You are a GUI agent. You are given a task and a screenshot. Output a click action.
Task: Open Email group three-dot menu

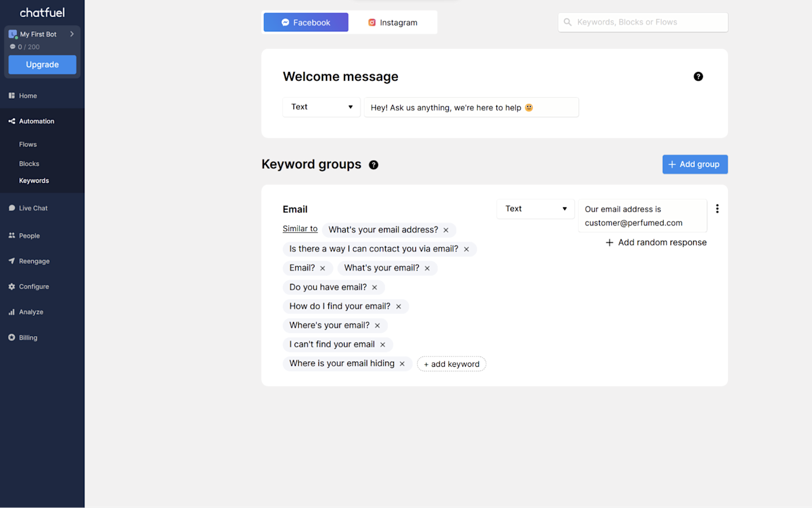pos(717,209)
